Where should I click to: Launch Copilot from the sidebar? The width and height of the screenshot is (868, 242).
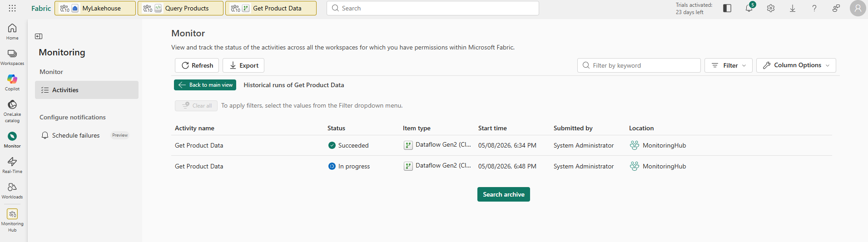pyautogui.click(x=12, y=83)
